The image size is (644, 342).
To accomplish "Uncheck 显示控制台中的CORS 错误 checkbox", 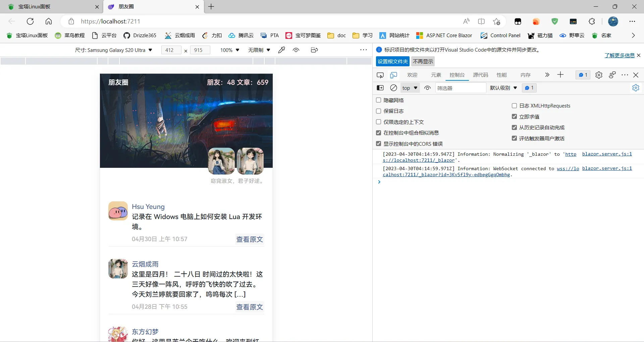I will point(379,144).
